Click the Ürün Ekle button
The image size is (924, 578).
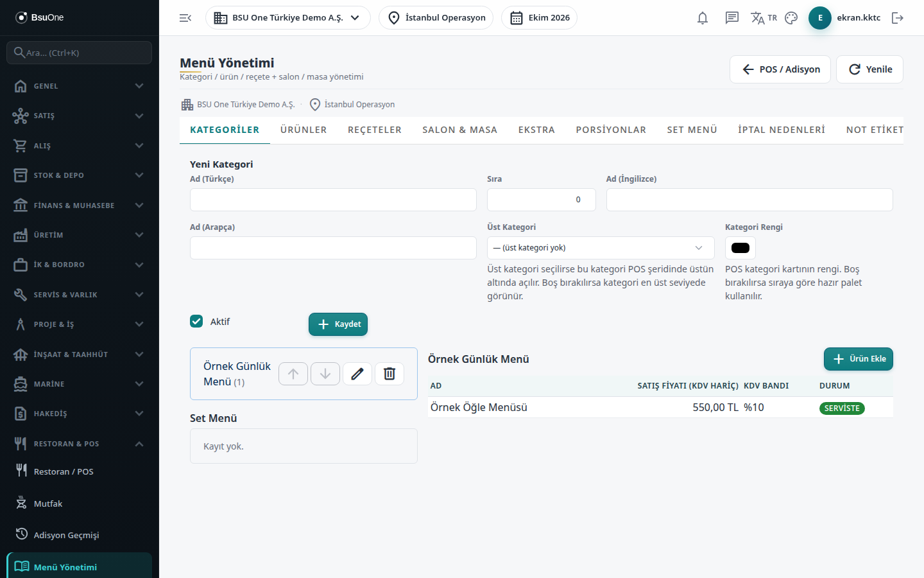point(859,359)
